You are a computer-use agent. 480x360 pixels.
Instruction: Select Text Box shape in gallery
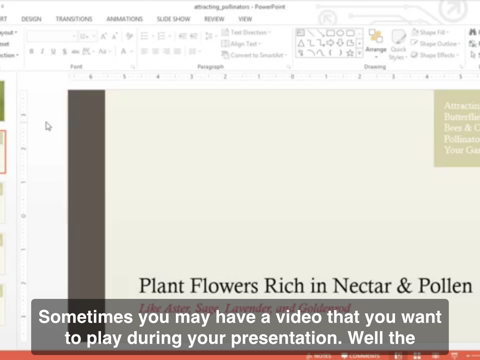click(301, 33)
